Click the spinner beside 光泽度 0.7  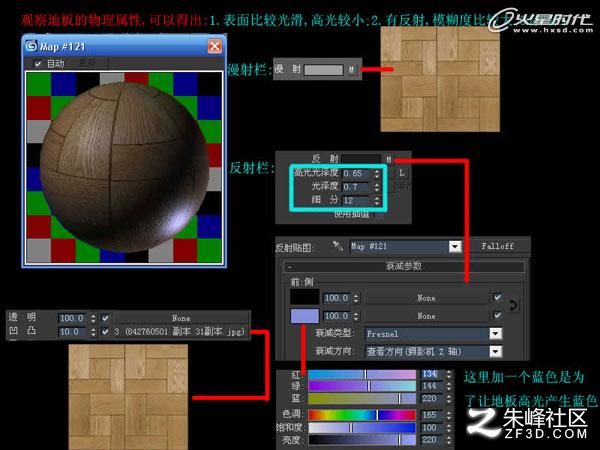pos(377,187)
